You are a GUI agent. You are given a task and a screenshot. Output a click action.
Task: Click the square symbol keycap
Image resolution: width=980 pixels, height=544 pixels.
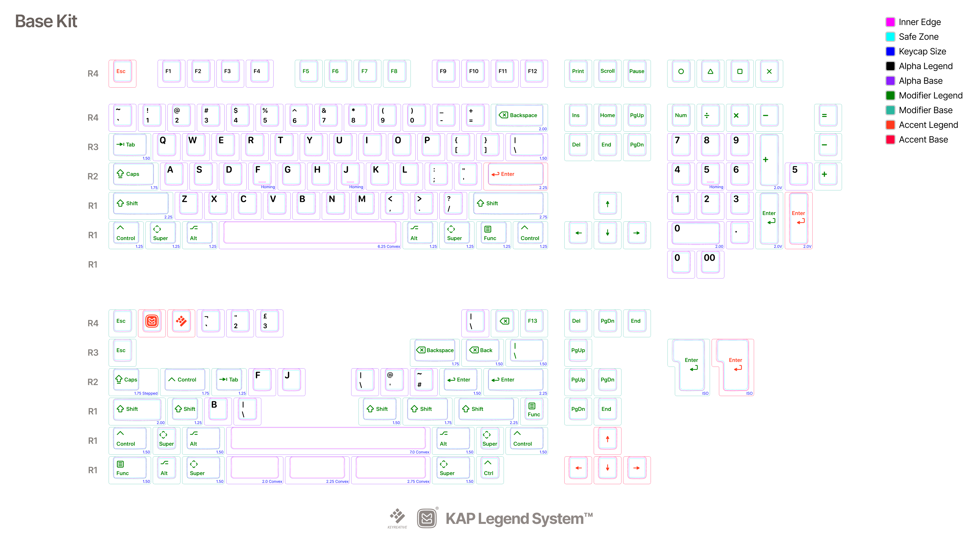740,73
